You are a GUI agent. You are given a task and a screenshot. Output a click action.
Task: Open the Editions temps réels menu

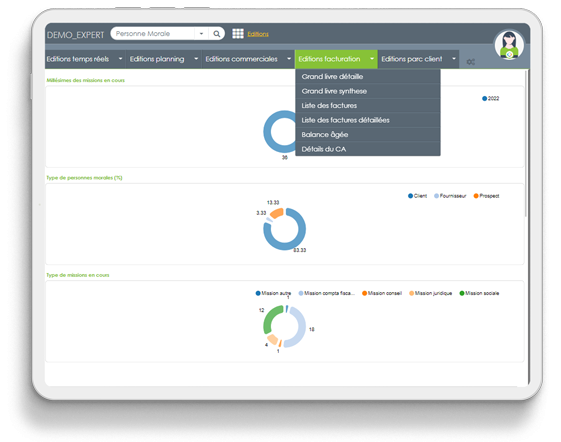[78, 59]
